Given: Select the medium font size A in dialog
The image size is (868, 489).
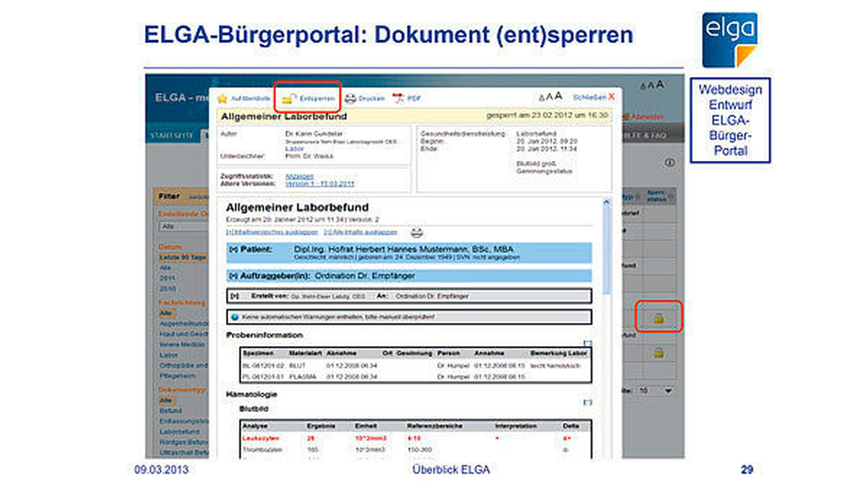Looking at the screenshot, I should 549,97.
